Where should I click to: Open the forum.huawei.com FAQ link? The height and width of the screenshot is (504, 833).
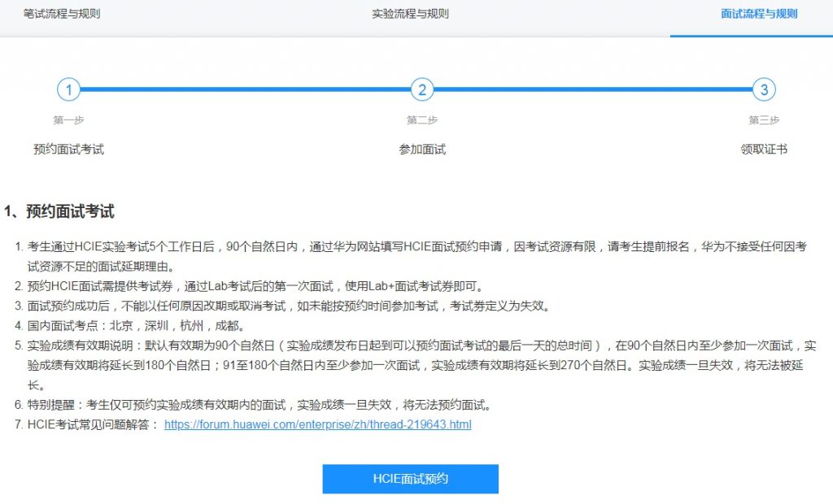(318, 424)
